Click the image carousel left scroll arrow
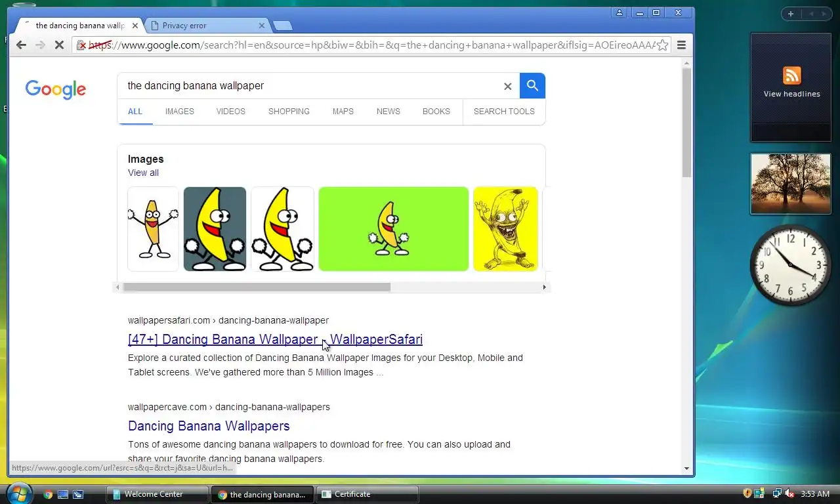The width and height of the screenshot is (840, 504). click(x=118, y=287)
